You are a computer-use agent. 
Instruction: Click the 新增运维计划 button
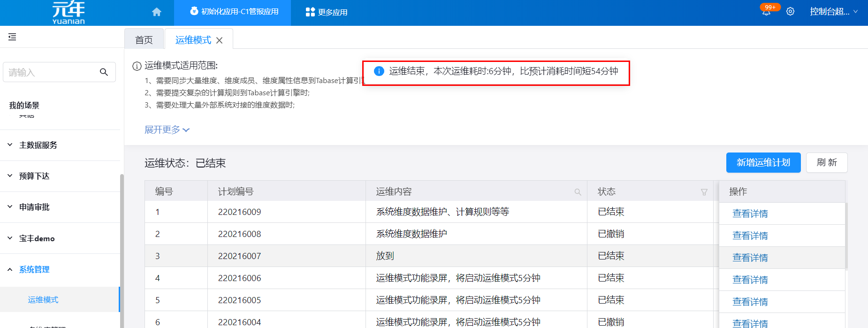(x=763, y=163)
